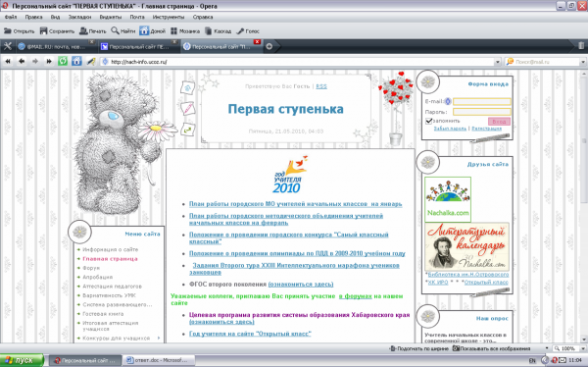
Task: Click the Голос (Voice) microphone icon
Action: point(240,30)
